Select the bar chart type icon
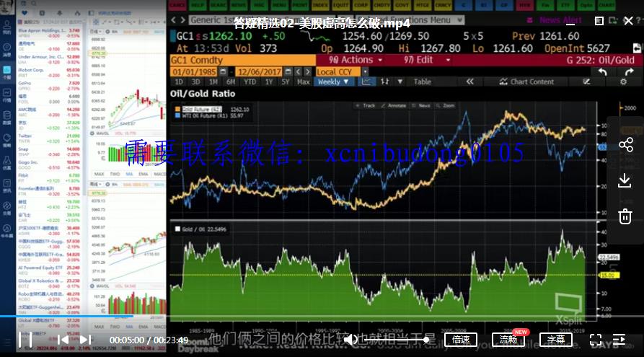The height and width of the screenshot is (357, 644). pos(385,81)
